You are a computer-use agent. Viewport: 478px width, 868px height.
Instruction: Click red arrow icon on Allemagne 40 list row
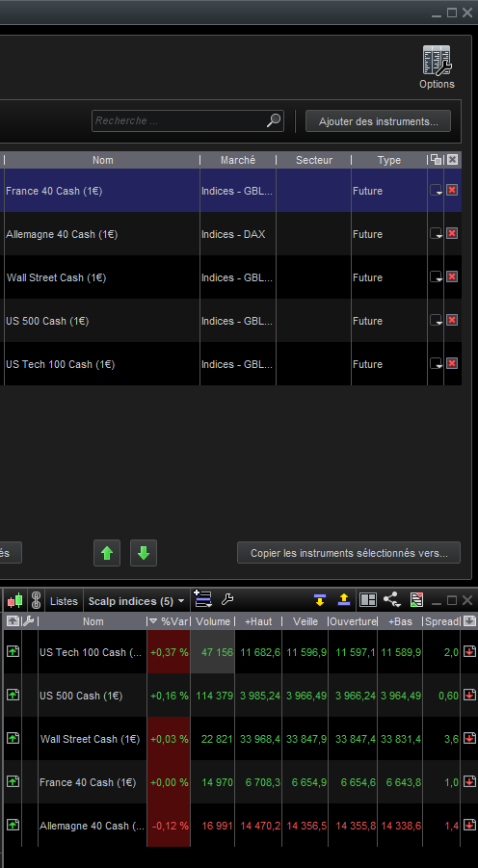point(469,825)
